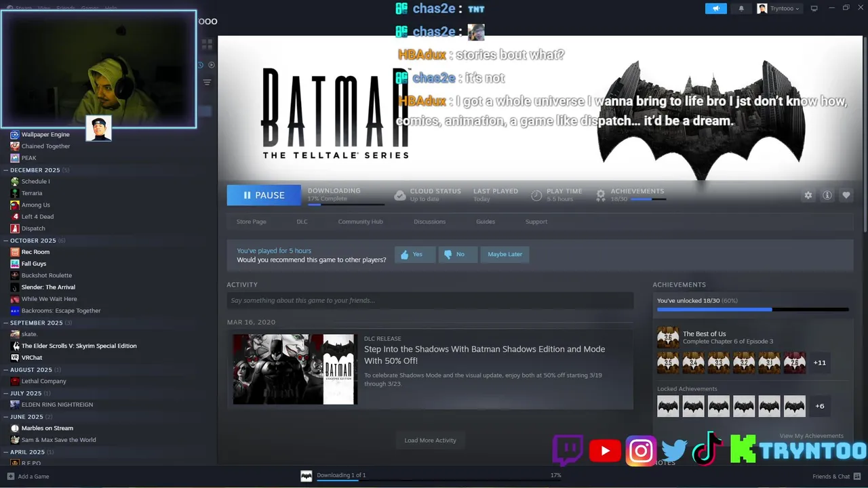The height and width of the screenshot is (488, 868).
Task: Open the game info icon
Action: click(x=827, y=195)
